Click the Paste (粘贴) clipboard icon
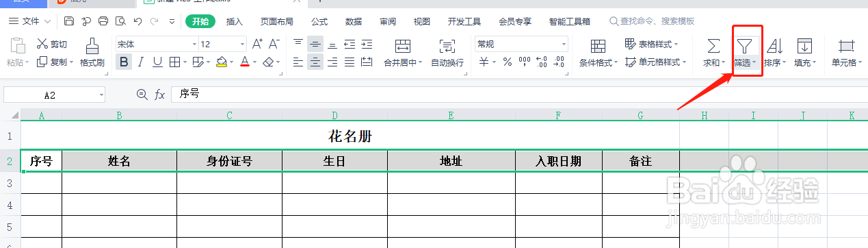Image resolution: width=868 pixels, height=248 pixels. click(x=18, y=46)
